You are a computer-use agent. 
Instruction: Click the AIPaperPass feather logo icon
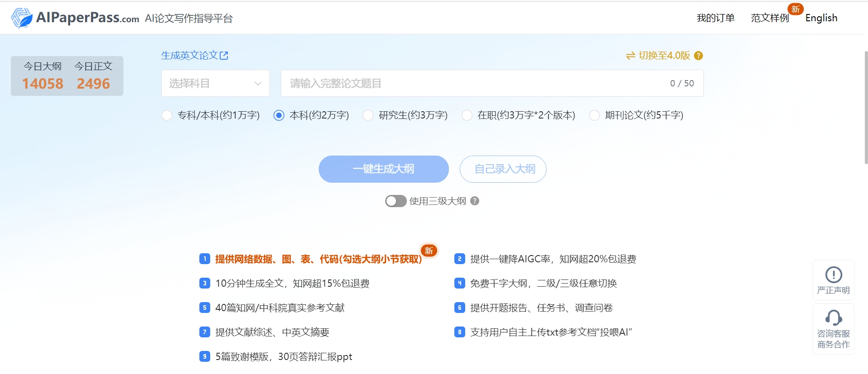(22, 18)
